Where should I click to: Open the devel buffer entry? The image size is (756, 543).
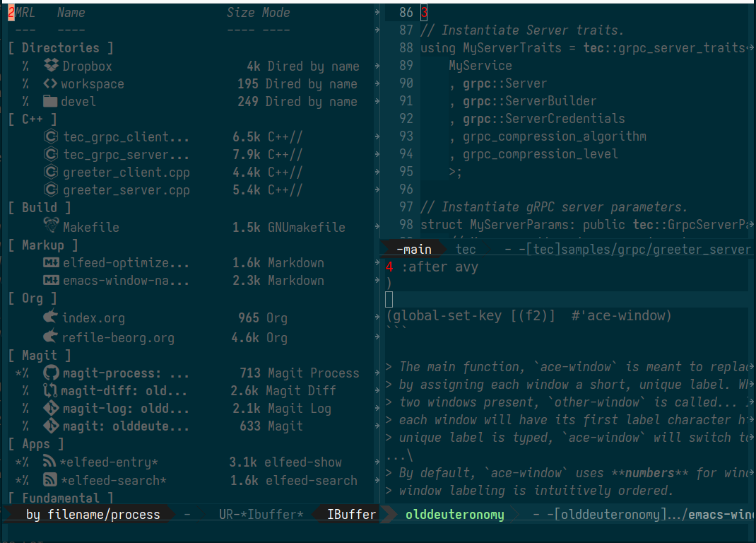tap(78, 101)
